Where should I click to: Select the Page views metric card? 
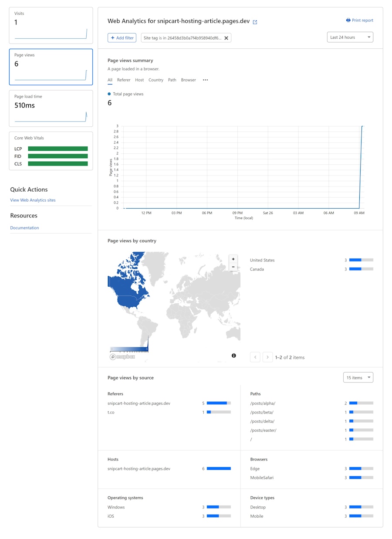[51, 67]
